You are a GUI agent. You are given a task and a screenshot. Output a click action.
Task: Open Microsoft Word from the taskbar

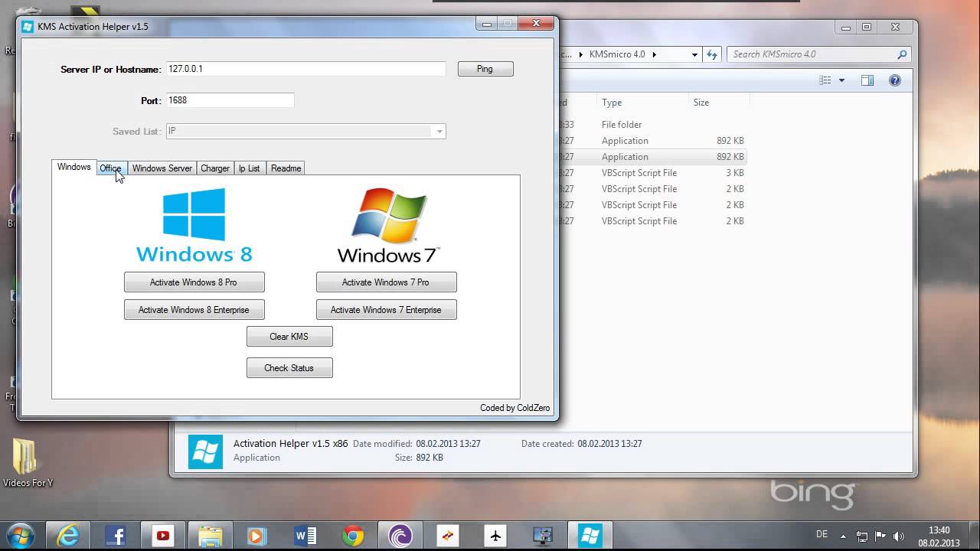point(306,536)
